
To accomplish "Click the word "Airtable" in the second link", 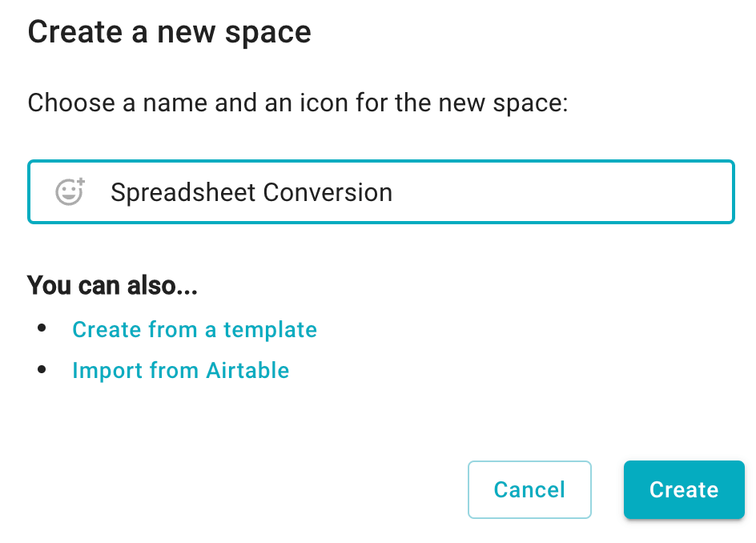I will 247,371.
